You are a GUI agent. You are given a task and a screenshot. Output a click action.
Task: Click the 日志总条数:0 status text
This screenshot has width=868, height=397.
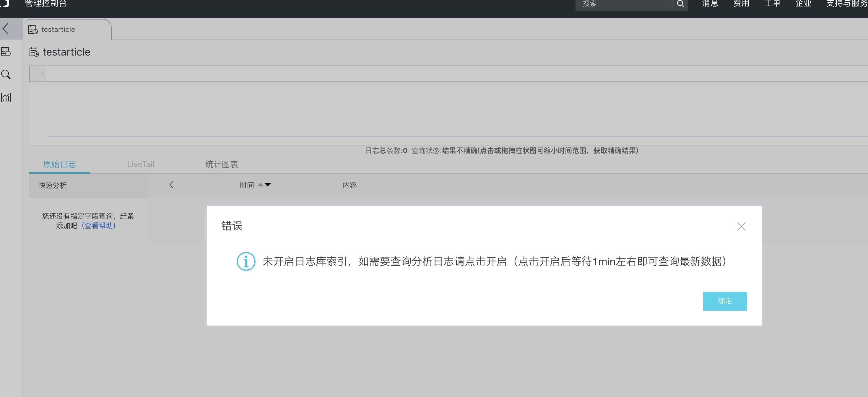tap(386, 150)
